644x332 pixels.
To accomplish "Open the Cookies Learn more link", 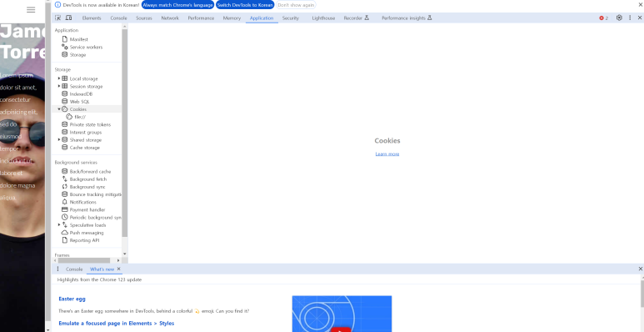I will [387, 153].
